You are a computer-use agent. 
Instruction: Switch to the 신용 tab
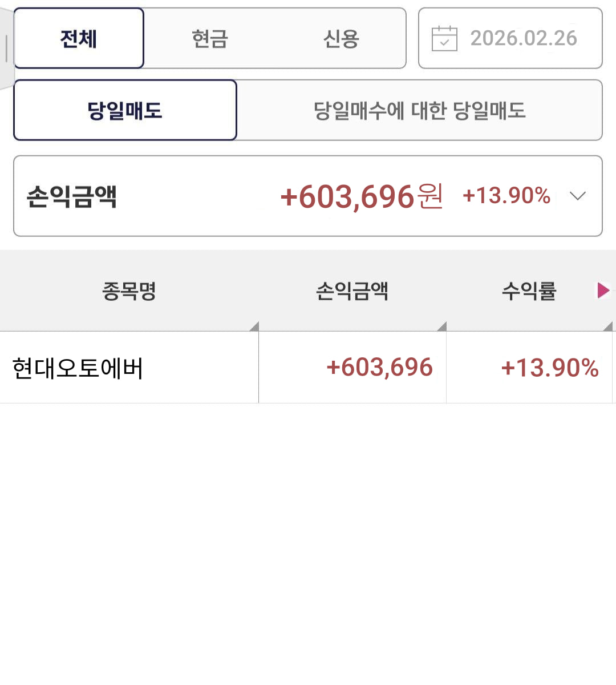tap(341, 39)
